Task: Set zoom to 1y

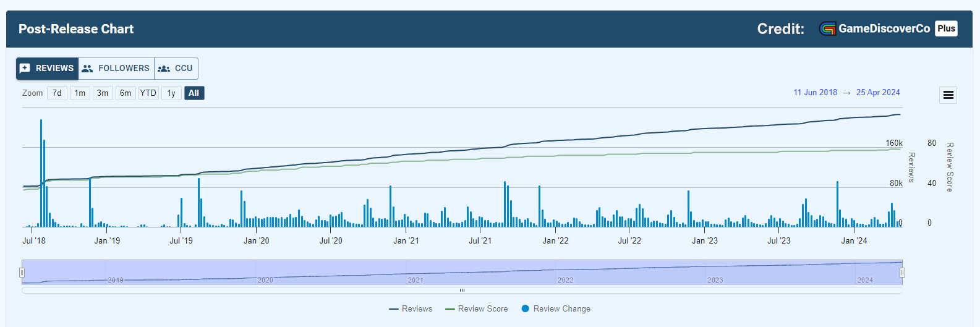Action: click(x=171, y=93)
